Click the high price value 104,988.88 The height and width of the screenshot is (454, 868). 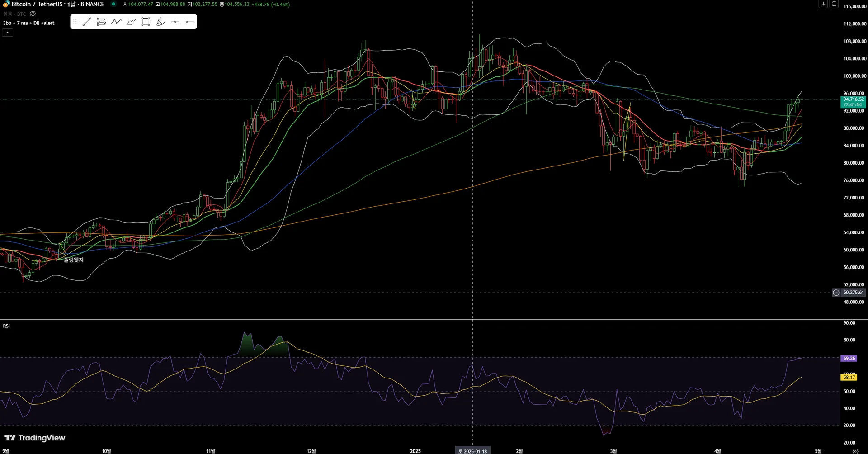(173, 4)
